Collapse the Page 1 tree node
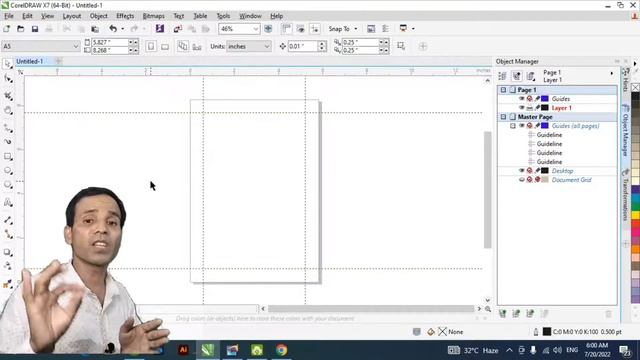Screen dimensions: 640x360 (x=503, y=90)
